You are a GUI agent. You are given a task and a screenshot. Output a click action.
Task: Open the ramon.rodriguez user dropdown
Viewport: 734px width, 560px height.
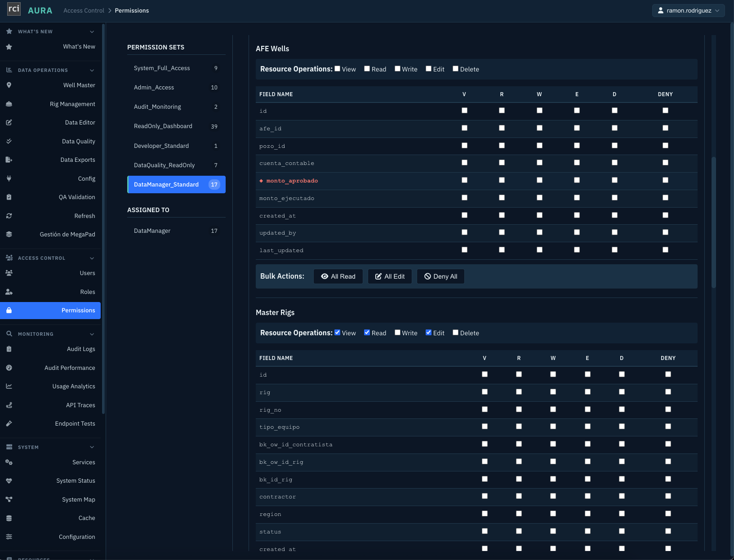point(688,10)
